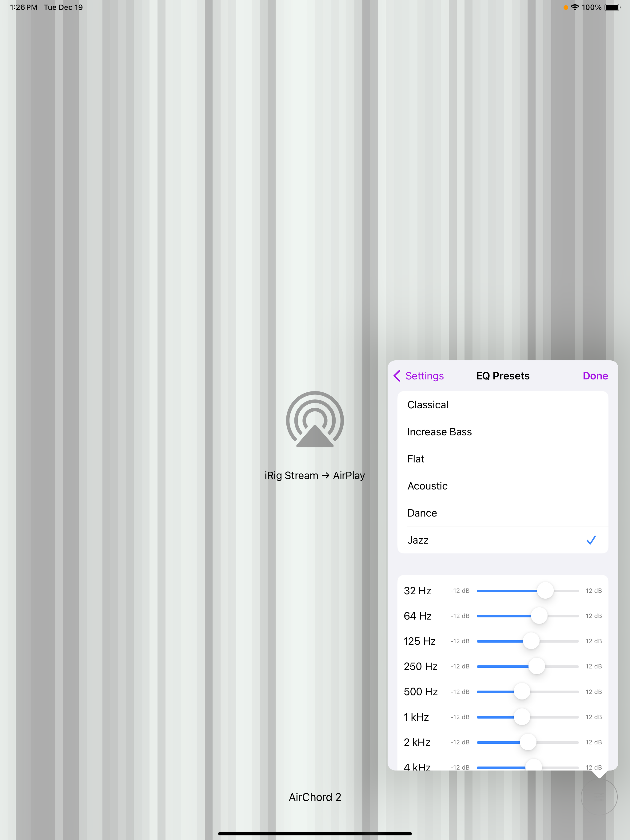Tap the Wi-Fi status icon
Screen dimensions: 630x840
point(575,7)
